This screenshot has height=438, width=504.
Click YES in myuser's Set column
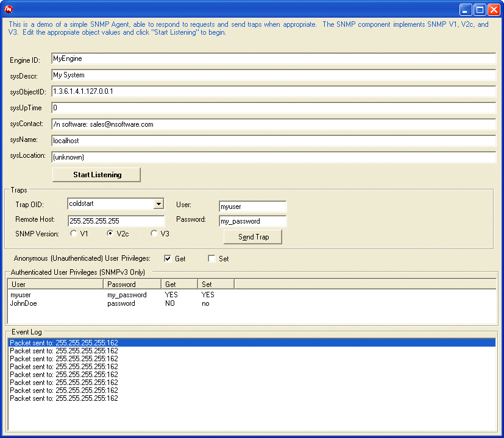pyautogui.click(x=208, y=295)
